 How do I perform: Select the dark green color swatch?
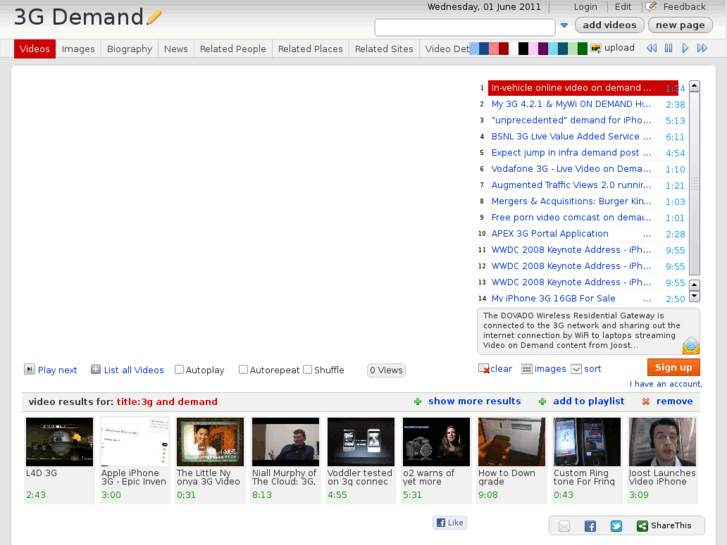tap(582, 48)
